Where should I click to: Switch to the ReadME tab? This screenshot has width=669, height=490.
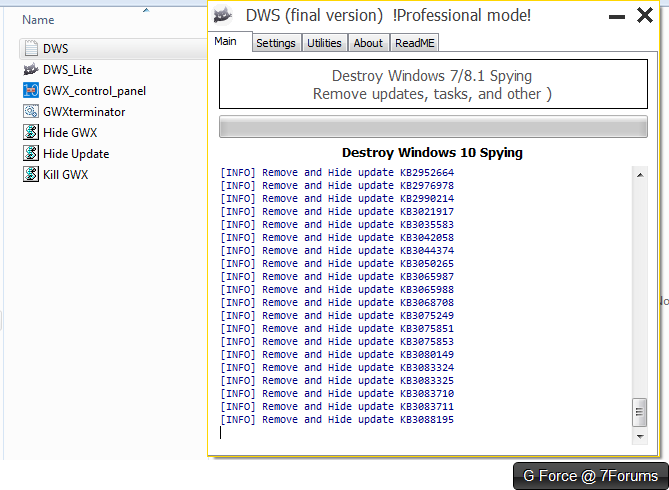(x=414, y=43)
